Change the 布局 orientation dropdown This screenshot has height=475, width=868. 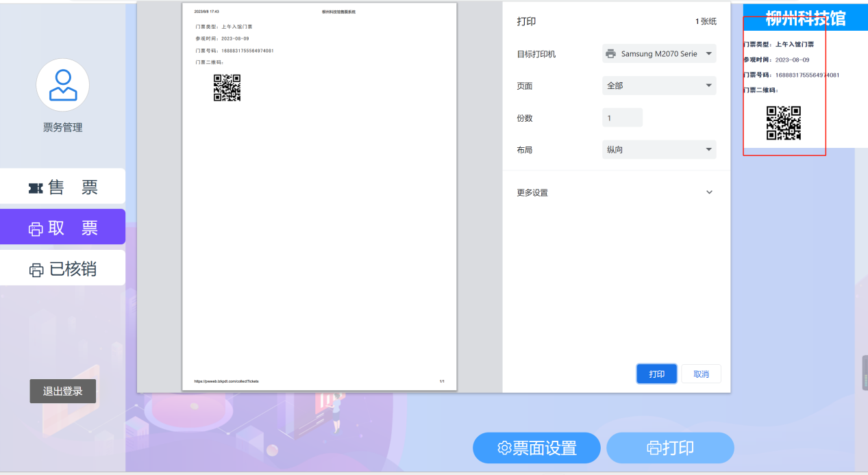(x=658, y=149)
